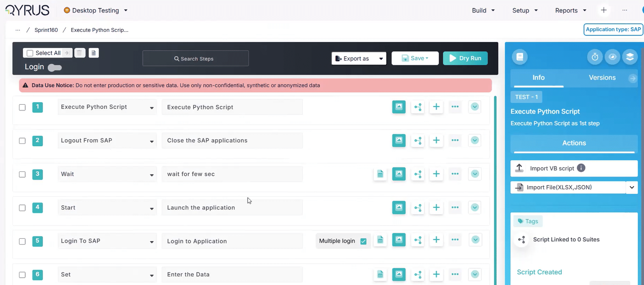
Task: Expand step 5 with chevron button
Action: tap(475, 240)
